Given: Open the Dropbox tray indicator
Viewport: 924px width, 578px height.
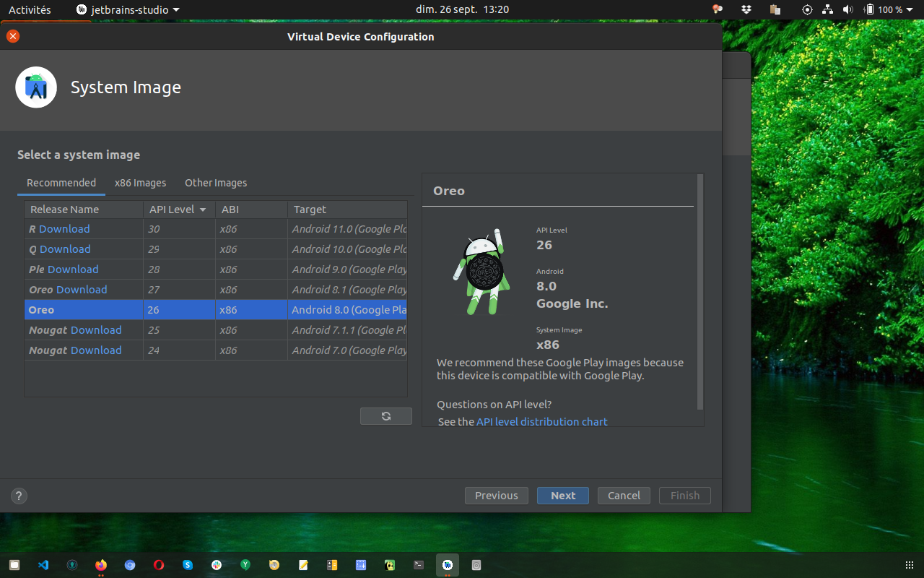Looking at the screenshot, I should click(746, 9).
